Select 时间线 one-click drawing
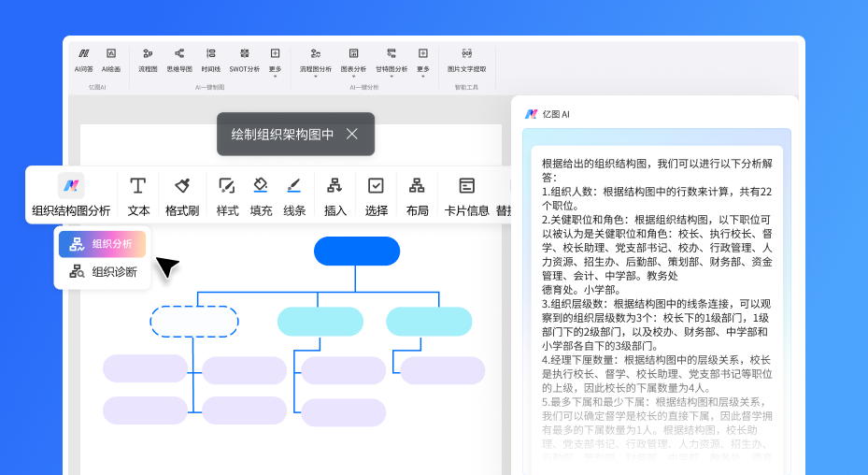The width and height of the screenshot is (868, 475). (211, 61)
